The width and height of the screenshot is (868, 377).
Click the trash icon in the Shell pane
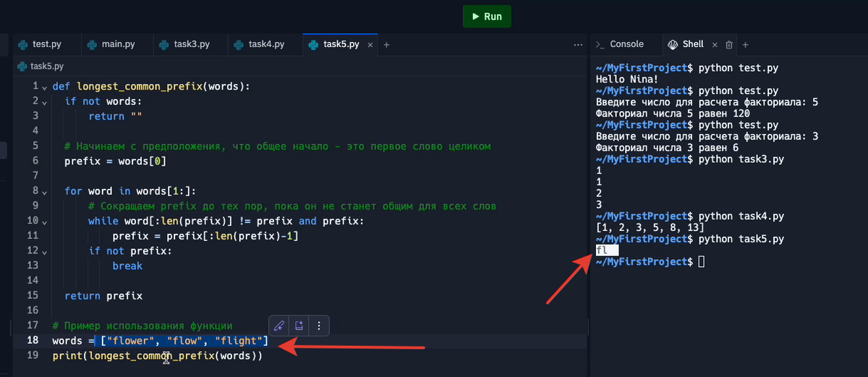(729, 44)
